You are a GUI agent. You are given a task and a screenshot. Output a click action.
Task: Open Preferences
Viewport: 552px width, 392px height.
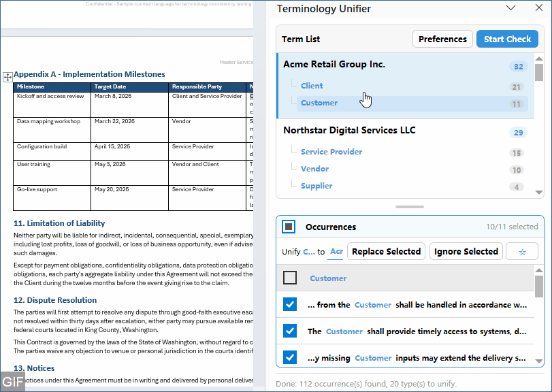(x=442, y=39)
